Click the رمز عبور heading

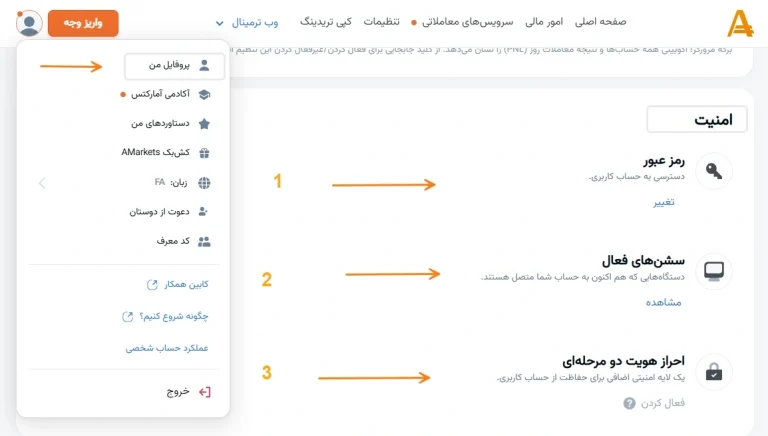point(664,161)
